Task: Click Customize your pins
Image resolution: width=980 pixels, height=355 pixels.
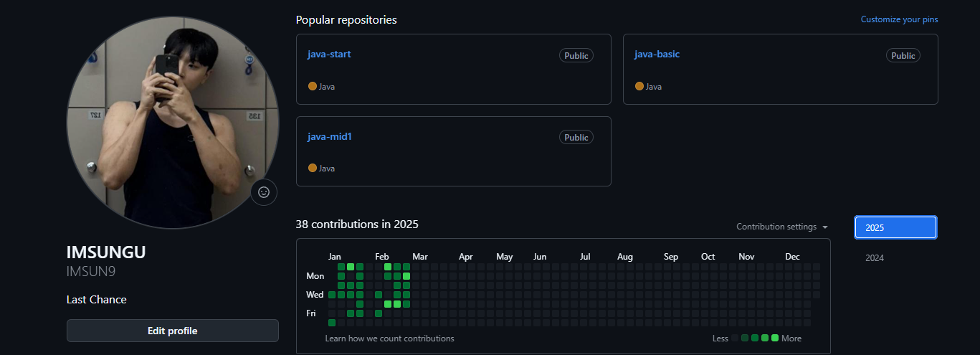Action: pos(899,19)
